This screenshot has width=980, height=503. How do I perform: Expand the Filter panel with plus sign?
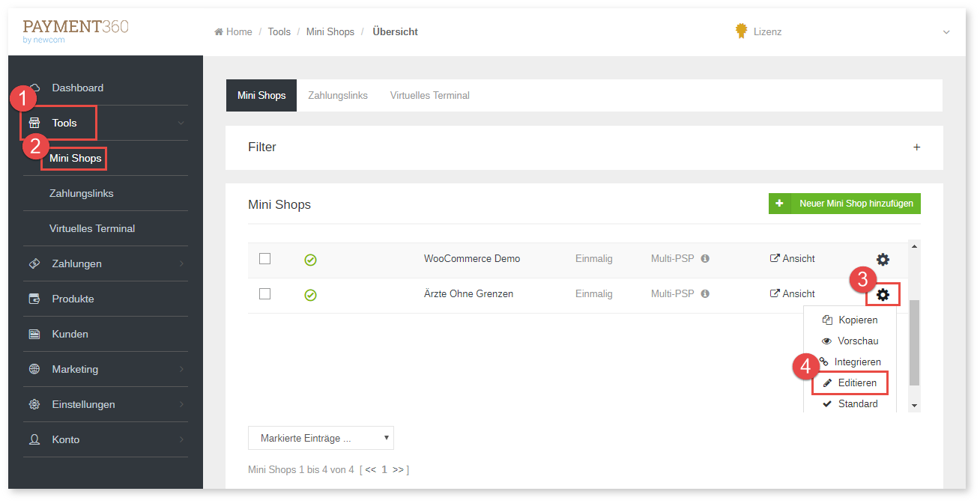916,147
